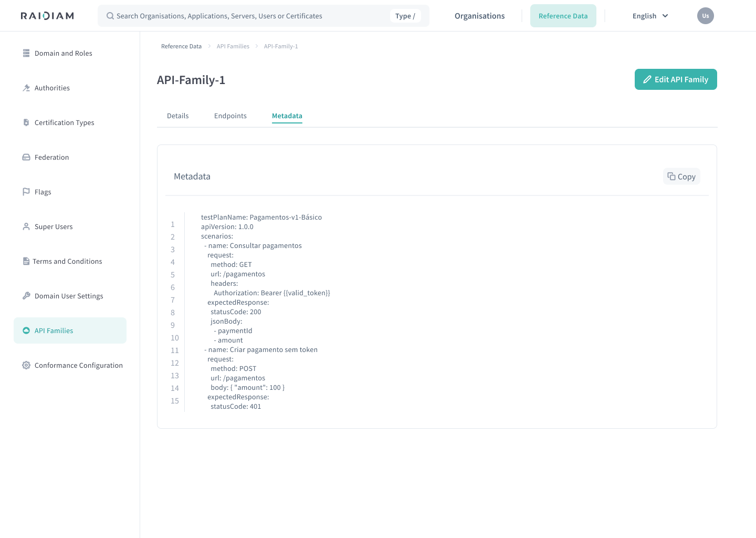
Task: Open the Reference Data breadcrumb link
Action: tap(181, 46)
